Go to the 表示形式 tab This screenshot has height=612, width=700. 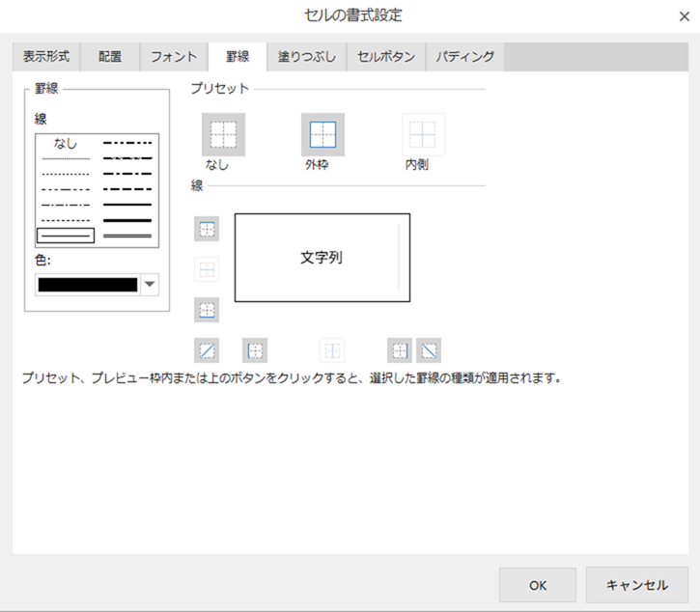[x=46, y=57]
